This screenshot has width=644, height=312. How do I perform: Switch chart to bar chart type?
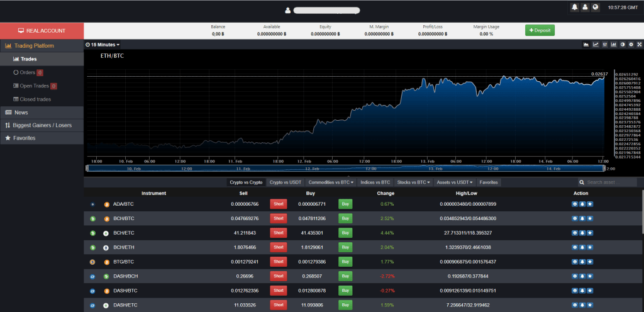coord(614,45)
